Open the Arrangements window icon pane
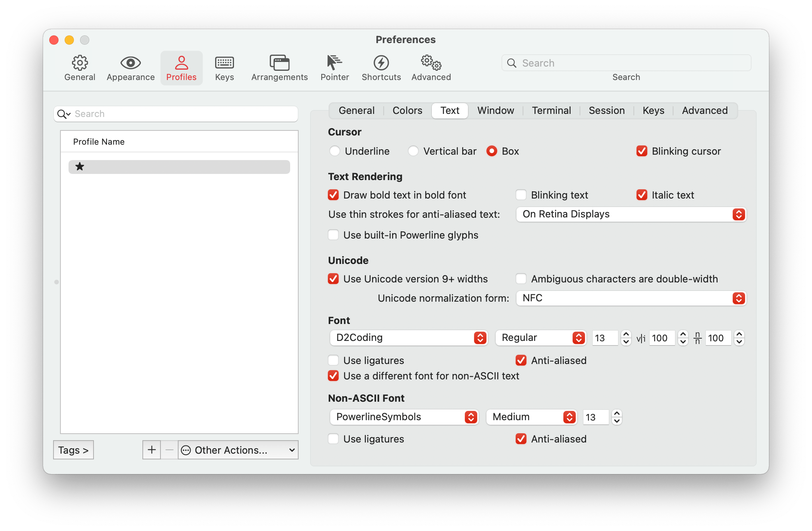The height and width of the screenshot is (531, 812). [x=279, y=68]
